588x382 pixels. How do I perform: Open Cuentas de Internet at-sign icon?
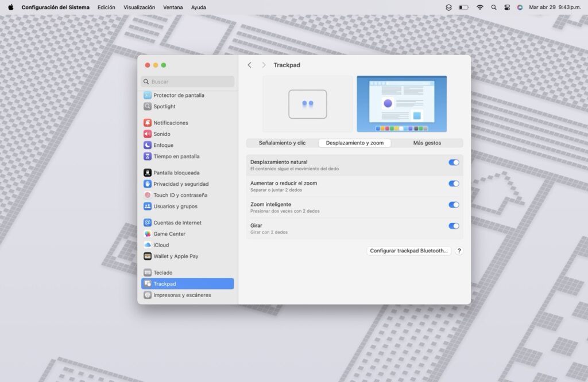pos(148,223)
